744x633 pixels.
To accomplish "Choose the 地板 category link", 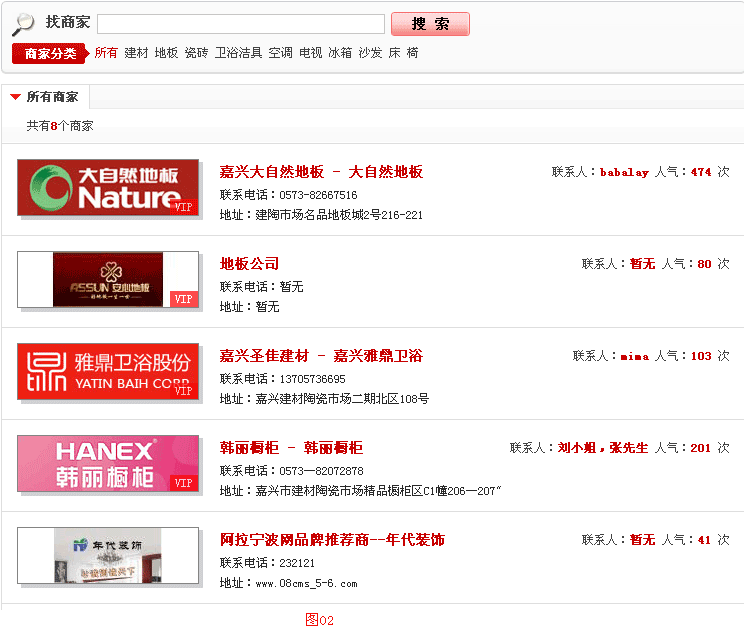I will pyautogui.click(x=166, y=53).
